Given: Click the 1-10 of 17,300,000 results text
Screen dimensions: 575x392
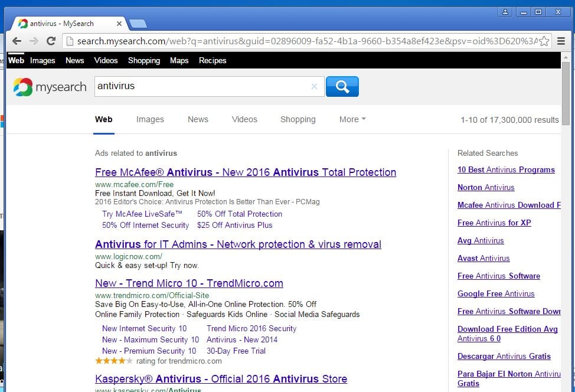Looking at the screenshot, I should tap(509, 120).
